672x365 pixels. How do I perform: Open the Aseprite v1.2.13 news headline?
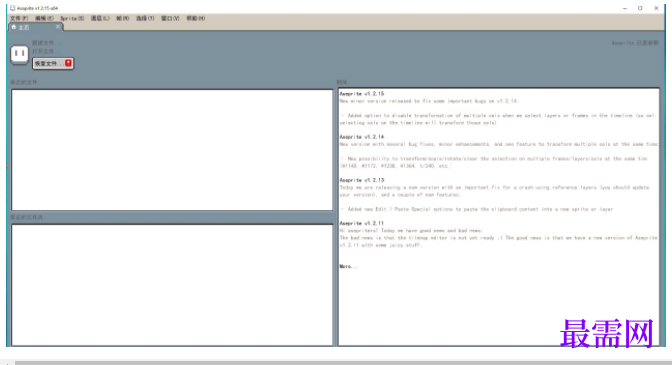tap(362, 180)
